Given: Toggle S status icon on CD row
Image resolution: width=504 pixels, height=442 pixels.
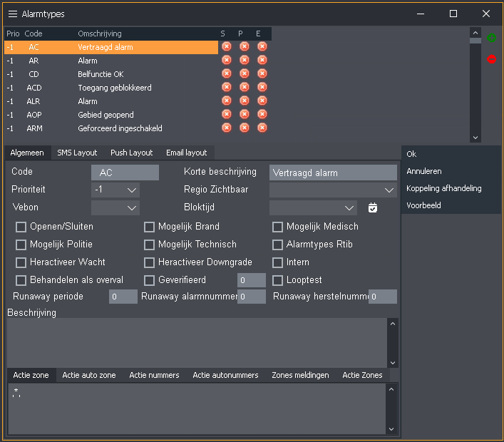Looking at the screenshot, I should pyautogui.click(x=227, y=73).
